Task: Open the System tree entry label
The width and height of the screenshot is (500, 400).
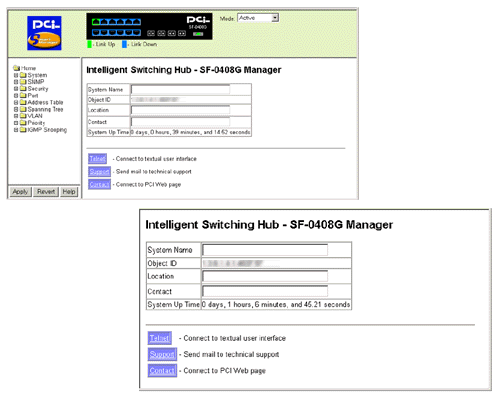Action: click(37, 75)
